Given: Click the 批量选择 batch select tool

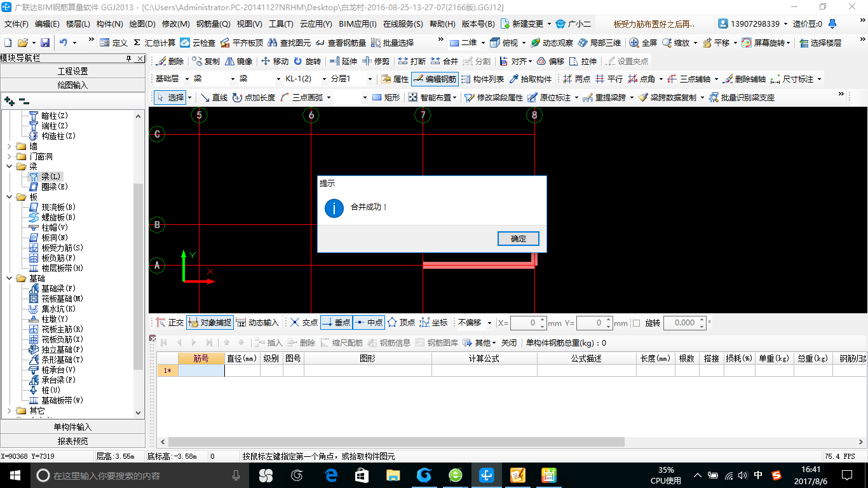Looking at the screenshot, I should (x=392, y=43).
